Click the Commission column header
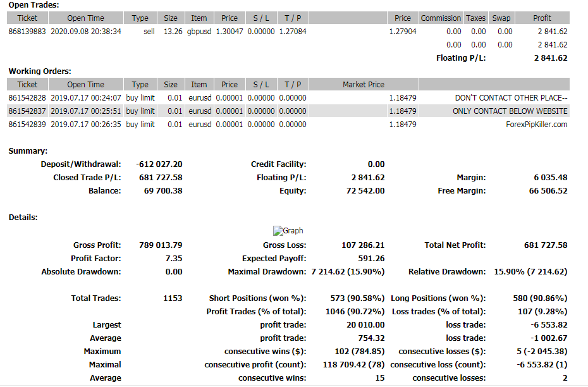This screenshot has width=588, height=387. click(441, 18)
